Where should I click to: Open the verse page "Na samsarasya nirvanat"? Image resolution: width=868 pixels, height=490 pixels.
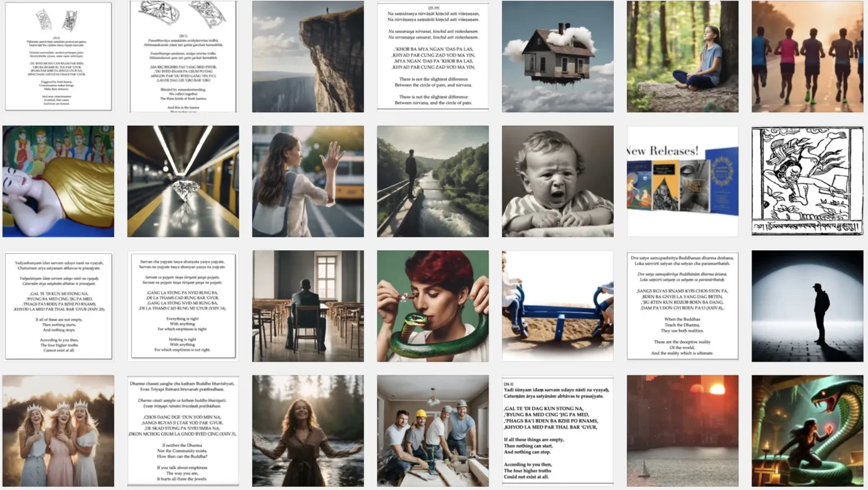tap(433, 56)
